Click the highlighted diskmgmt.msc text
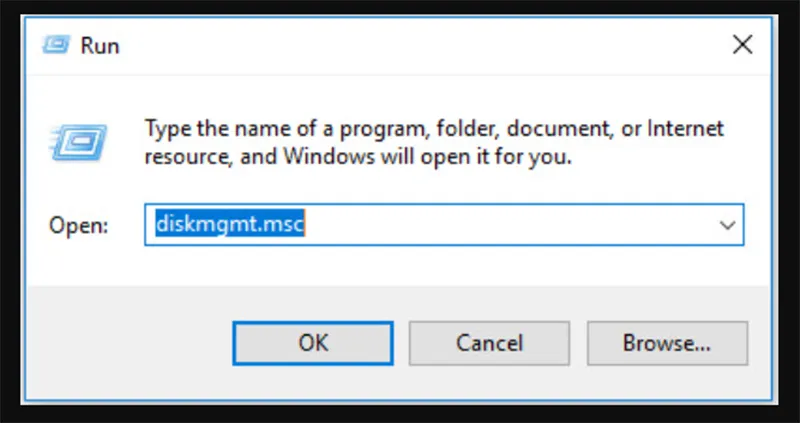The width and height of the screenshot is (800, 423). pyautogui.click(x=230, y=224)
